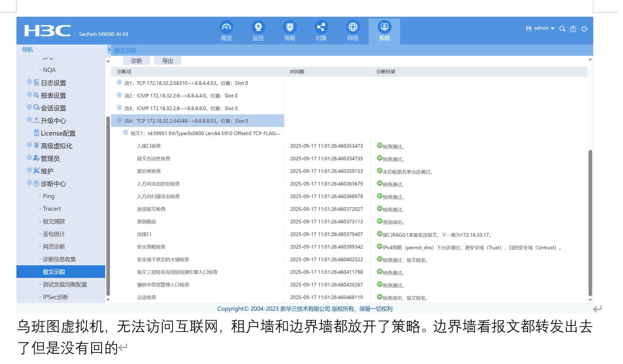The width and height of the screenshot is (623, 364).
Task: Expand 流1 TCP 58310 flow row
Action: (119, 82)
